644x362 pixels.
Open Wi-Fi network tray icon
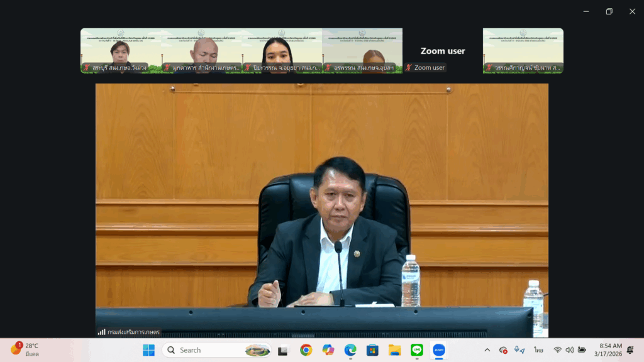557,350
